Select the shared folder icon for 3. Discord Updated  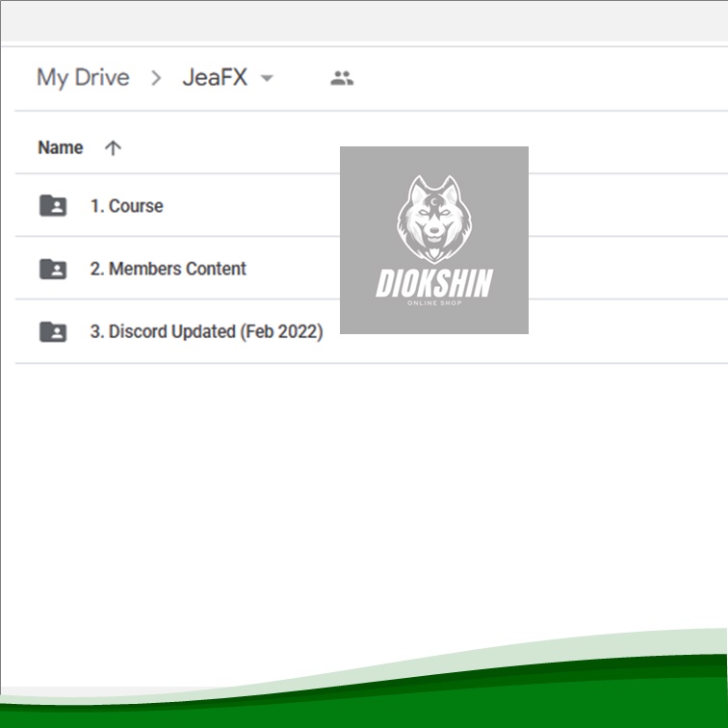click(53, 332)
